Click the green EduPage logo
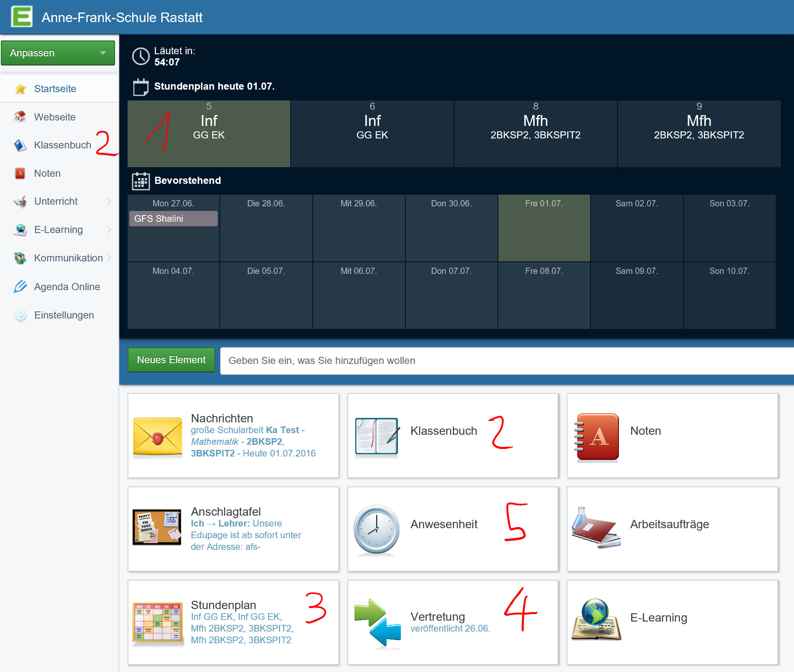 (22, 17)
